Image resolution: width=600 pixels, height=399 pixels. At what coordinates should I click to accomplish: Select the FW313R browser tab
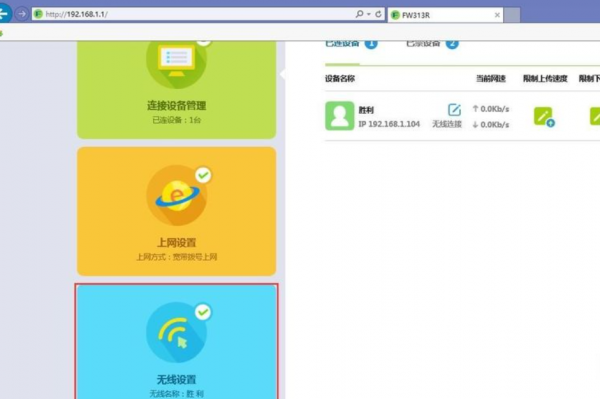(x=445, y=15)
